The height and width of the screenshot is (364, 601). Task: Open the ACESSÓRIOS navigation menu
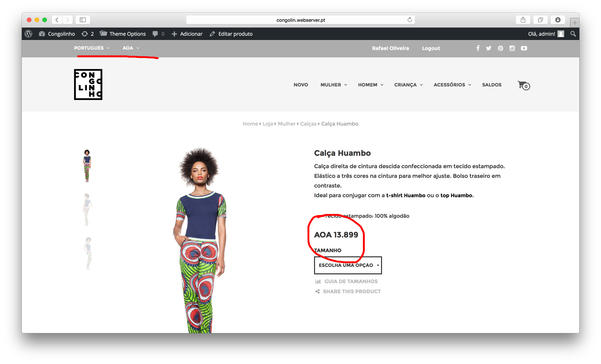[452, 85]
